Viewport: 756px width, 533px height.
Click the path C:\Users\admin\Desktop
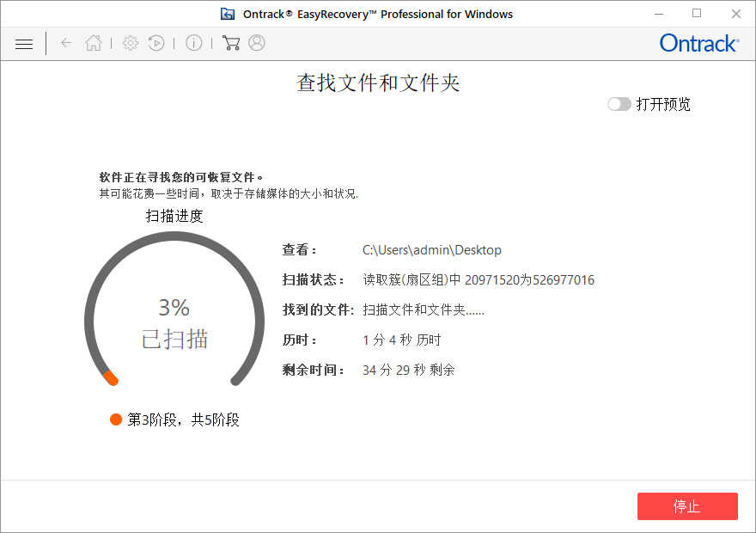[x=432, y=250]
